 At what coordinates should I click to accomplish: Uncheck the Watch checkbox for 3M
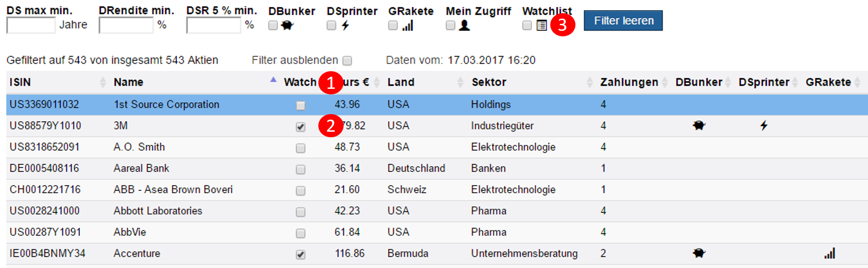pos(301,127)
